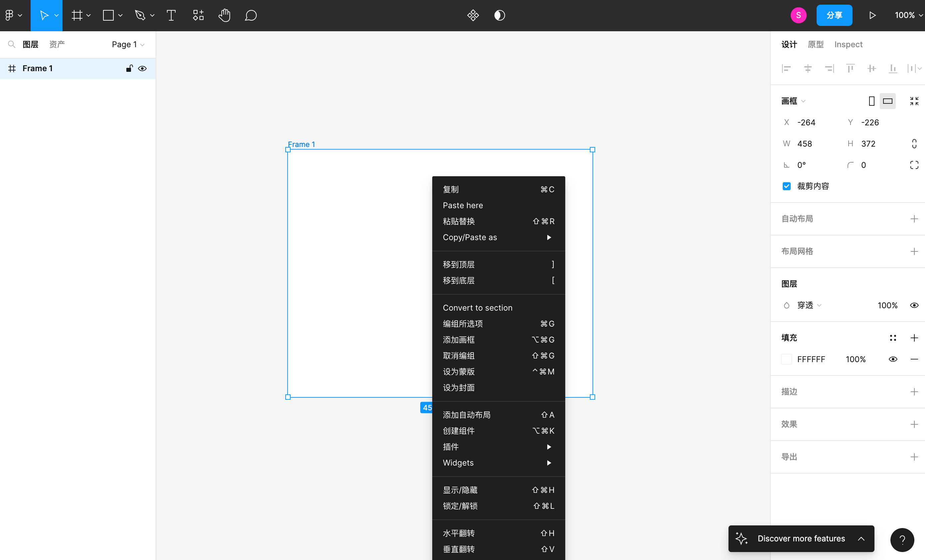This screenshot has width=925, height=560.
Task: Align horizontal centers icon
Action: (808, 68)
